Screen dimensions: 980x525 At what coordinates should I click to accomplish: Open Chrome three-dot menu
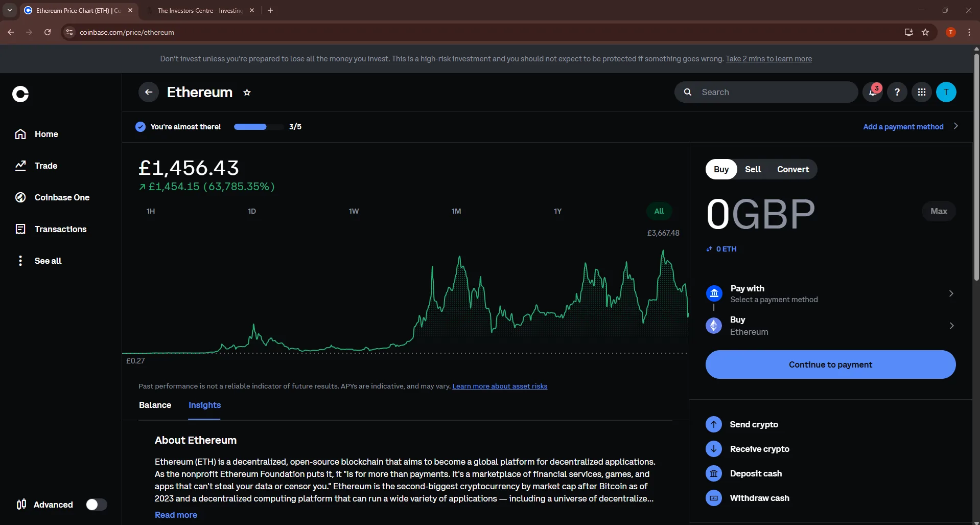(969, 32)
